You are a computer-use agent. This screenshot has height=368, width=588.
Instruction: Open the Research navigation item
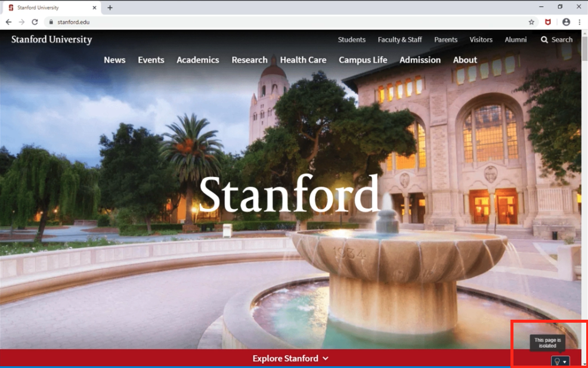[x=249, y=60]
